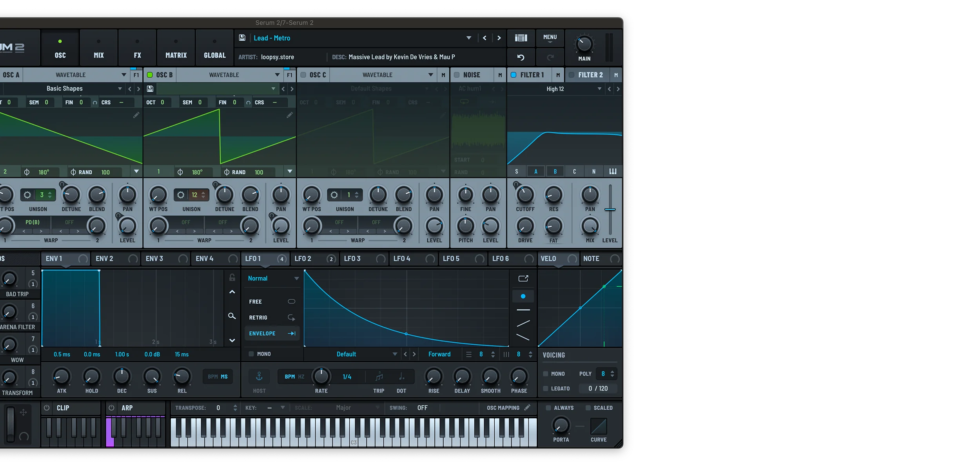Viewport: 980px width, 470px height.
Task: Switch to the FX tab
Action: [x=137, y=47]
